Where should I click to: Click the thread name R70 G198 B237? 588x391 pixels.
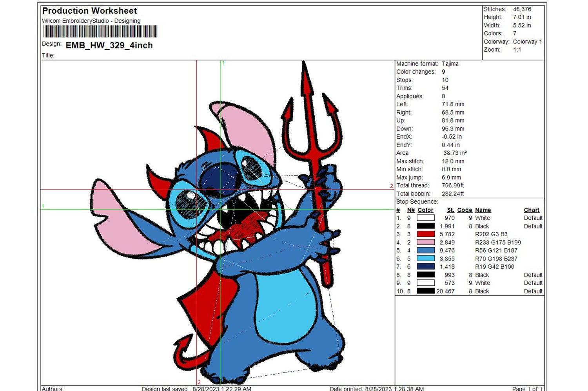click(x=496, y=259)
